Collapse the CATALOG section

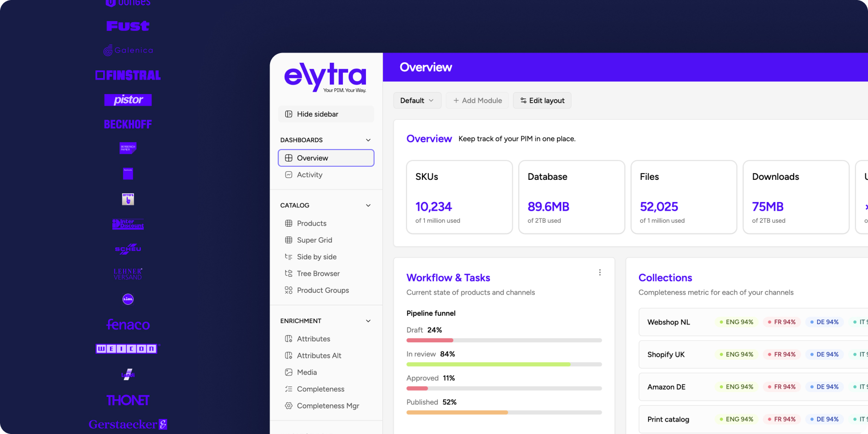tap(368, 205)
